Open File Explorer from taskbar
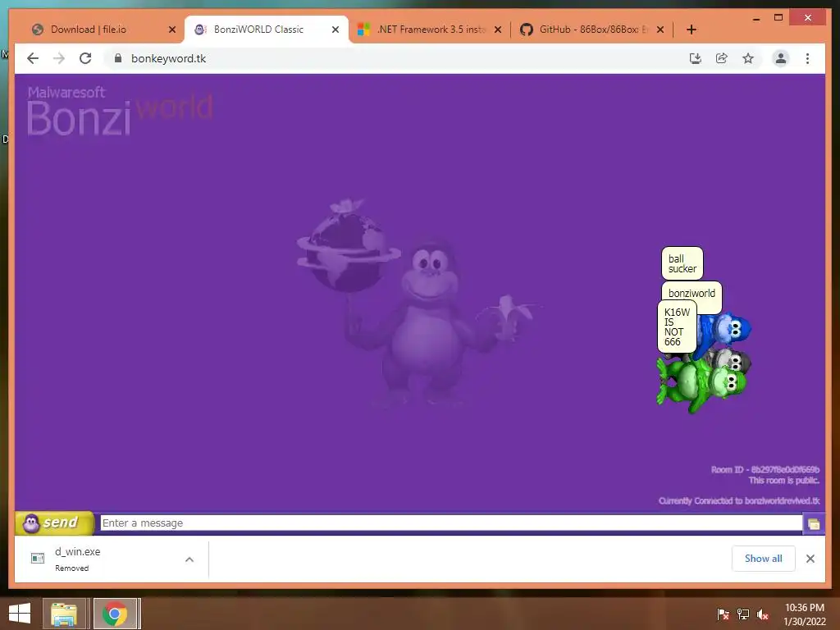This screenshot has width=840, height=630. [64, 614]
